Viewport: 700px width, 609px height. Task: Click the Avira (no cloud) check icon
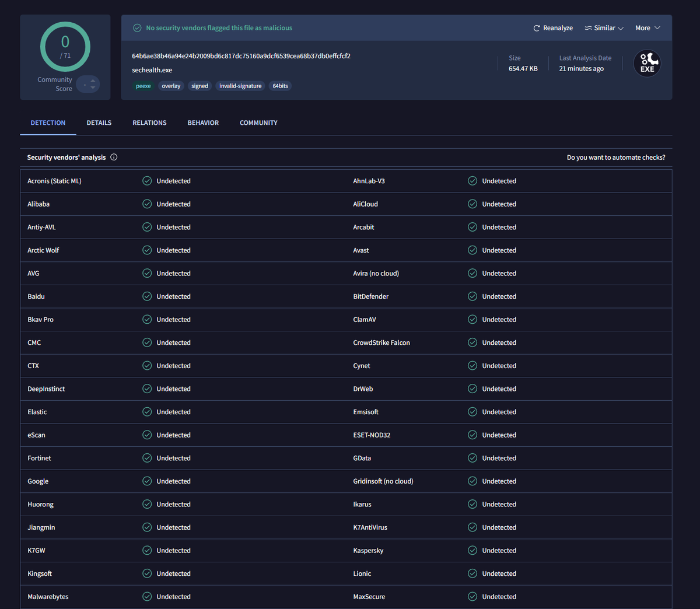(473, 273)
